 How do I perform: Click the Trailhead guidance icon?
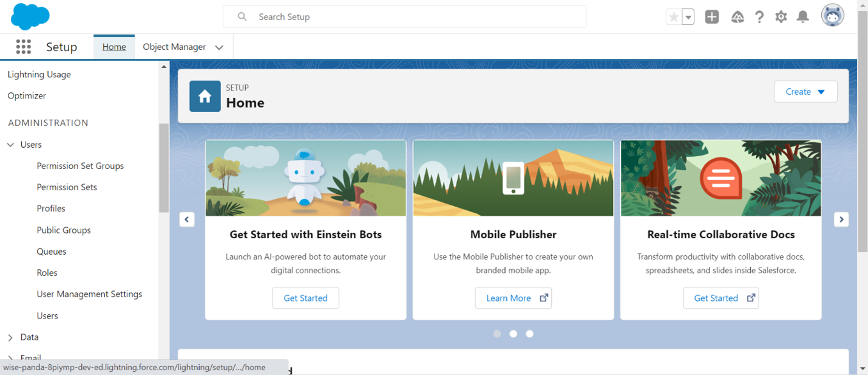pyautogui.click(x=737, y=17)
